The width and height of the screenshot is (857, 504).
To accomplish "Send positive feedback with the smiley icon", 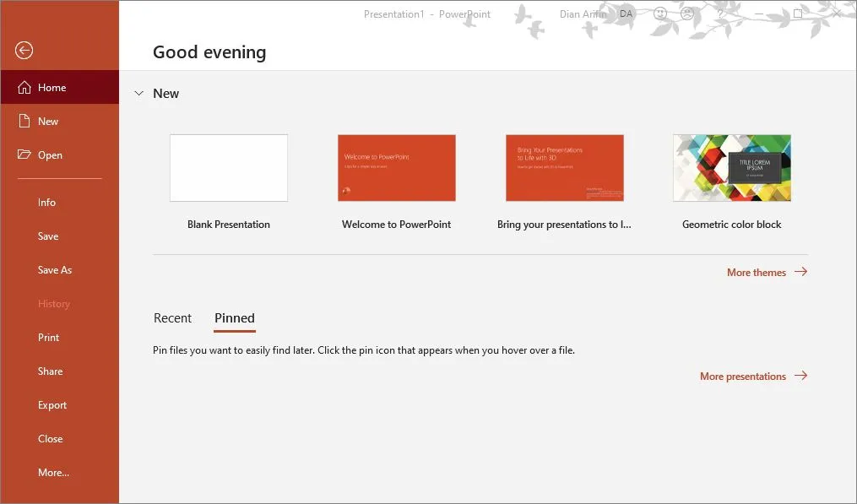I will coord(661,13).
